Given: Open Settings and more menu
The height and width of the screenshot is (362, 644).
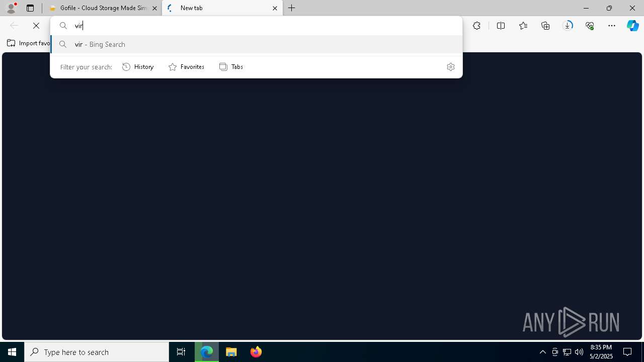Looking at the screenshot, I should coord(612,26).
